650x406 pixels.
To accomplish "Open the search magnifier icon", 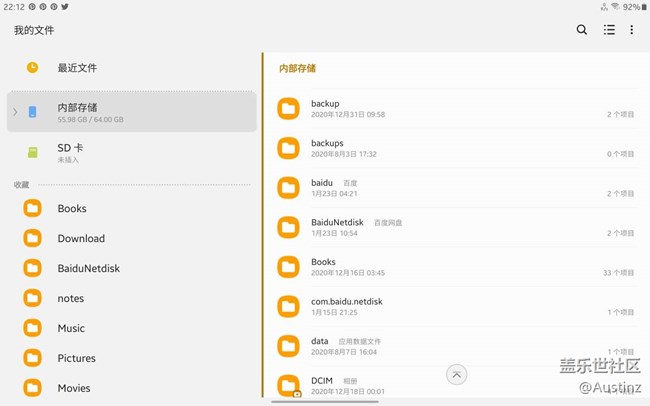I will 582,30.
